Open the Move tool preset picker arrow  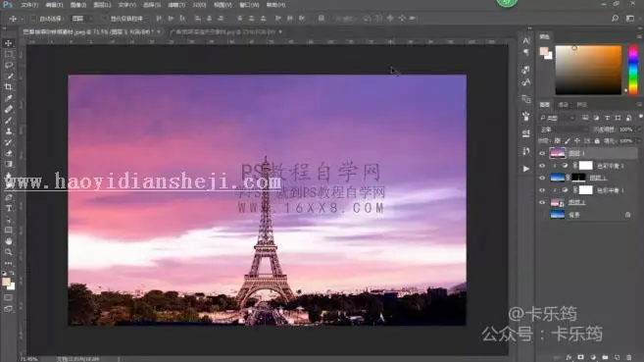tap(22, 19)
